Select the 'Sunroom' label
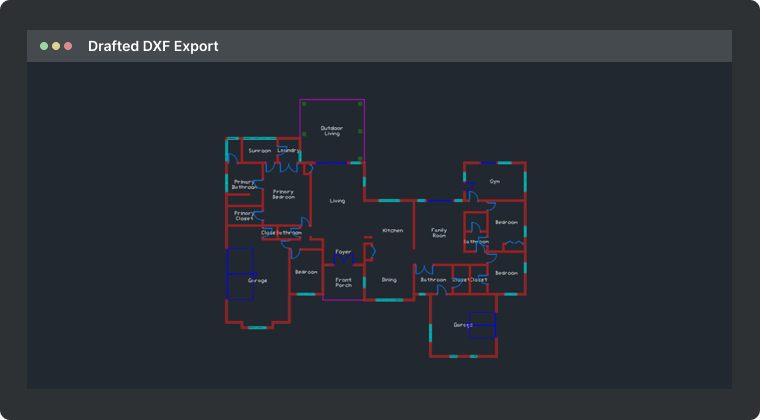This screenshot has width=760, height=420. click(260, 151)
